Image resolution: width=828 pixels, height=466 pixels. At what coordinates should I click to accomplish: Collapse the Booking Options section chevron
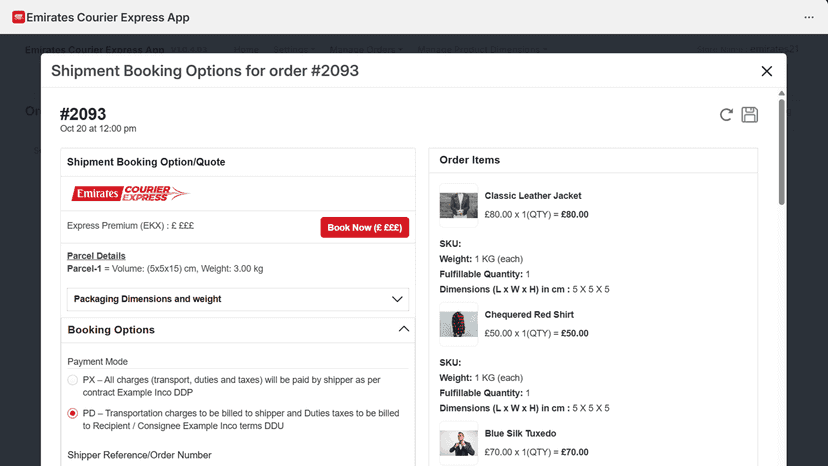coord(403,329)
